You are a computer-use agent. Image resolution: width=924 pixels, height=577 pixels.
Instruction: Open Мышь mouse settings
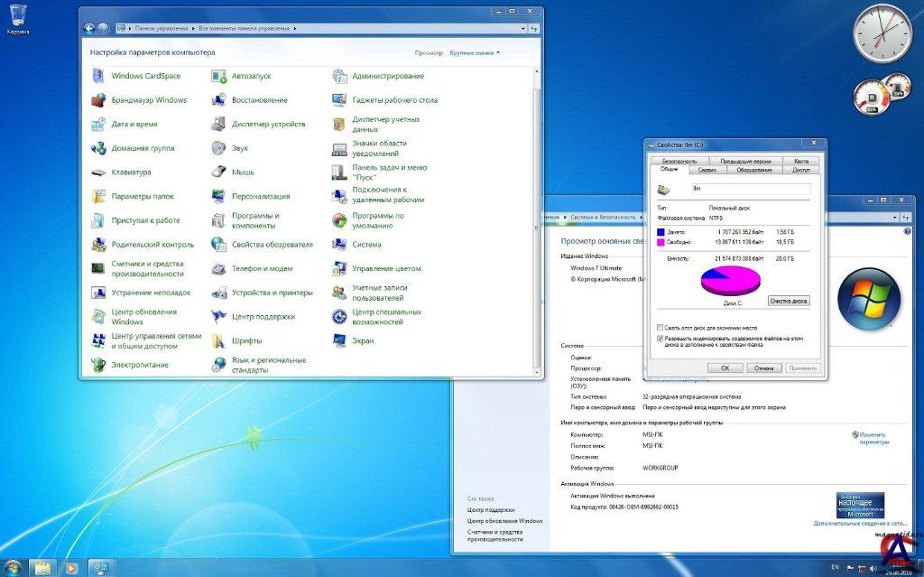click(234, 172)
